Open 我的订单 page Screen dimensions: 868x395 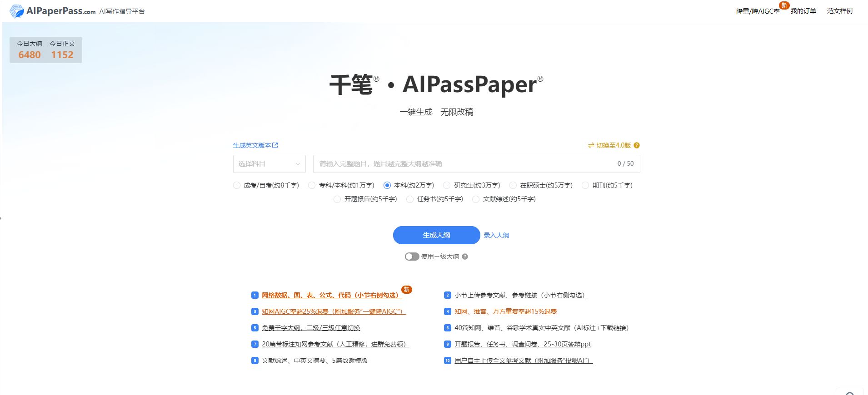[x=803, y=11]
